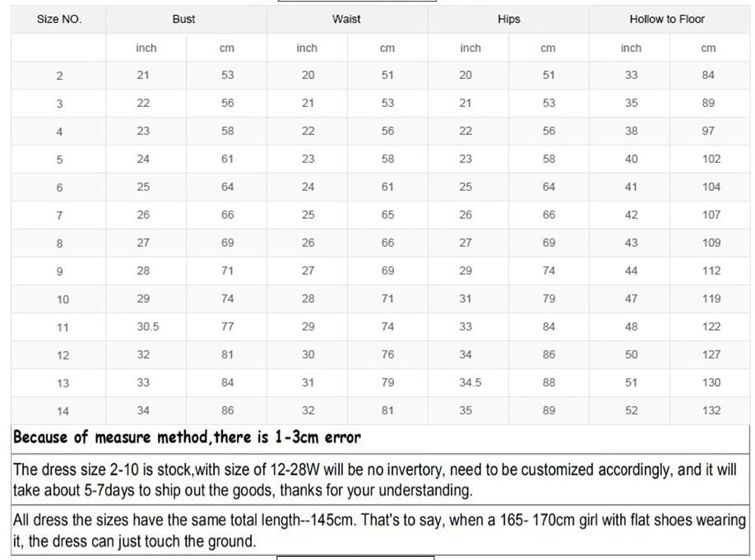755x560 pixels.
Task: Click the Waist column header
Action: 346,19
